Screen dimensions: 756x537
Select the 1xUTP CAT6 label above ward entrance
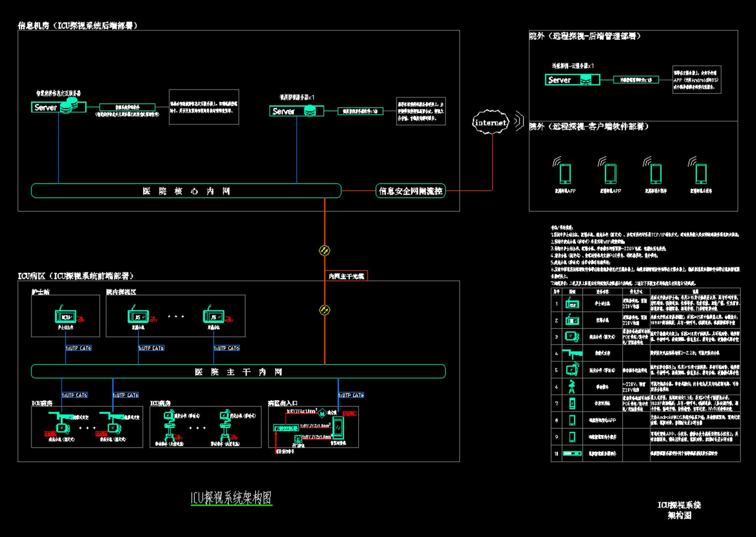pos(351,395)
